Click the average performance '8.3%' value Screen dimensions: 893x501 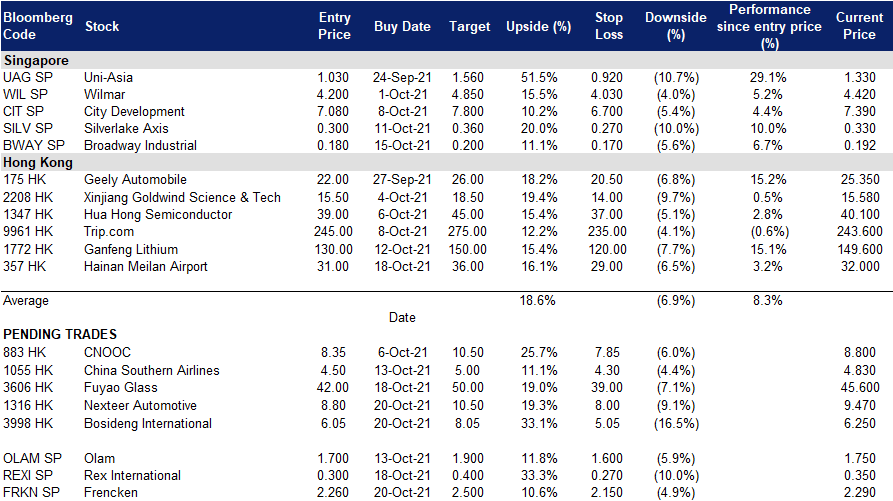[x=767, y=301]
